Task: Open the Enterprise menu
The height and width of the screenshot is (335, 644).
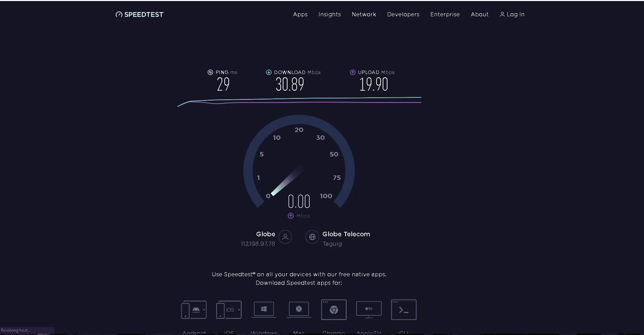Action: [445, 14]
